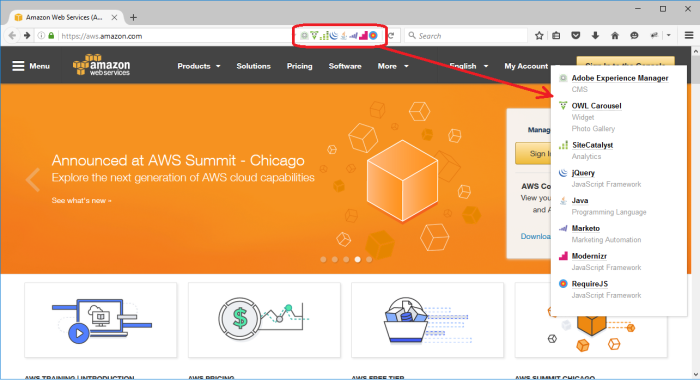
Task: Bookmark this page with the star icon
Action: (539, 36)
